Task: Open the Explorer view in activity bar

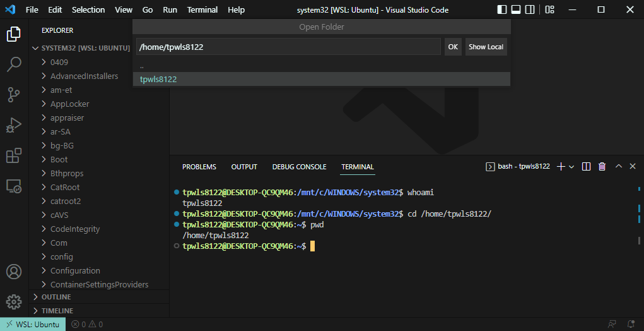Action: tap(14, 34)
